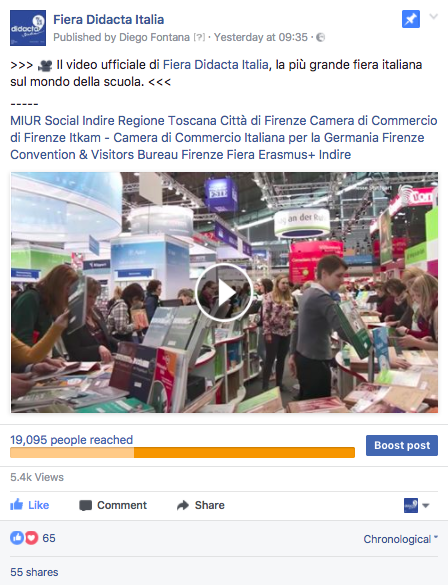Expand the Chronological comment sorting dropdown
The height and width of the screenshot is (585, 448).
tap(401, 539)
